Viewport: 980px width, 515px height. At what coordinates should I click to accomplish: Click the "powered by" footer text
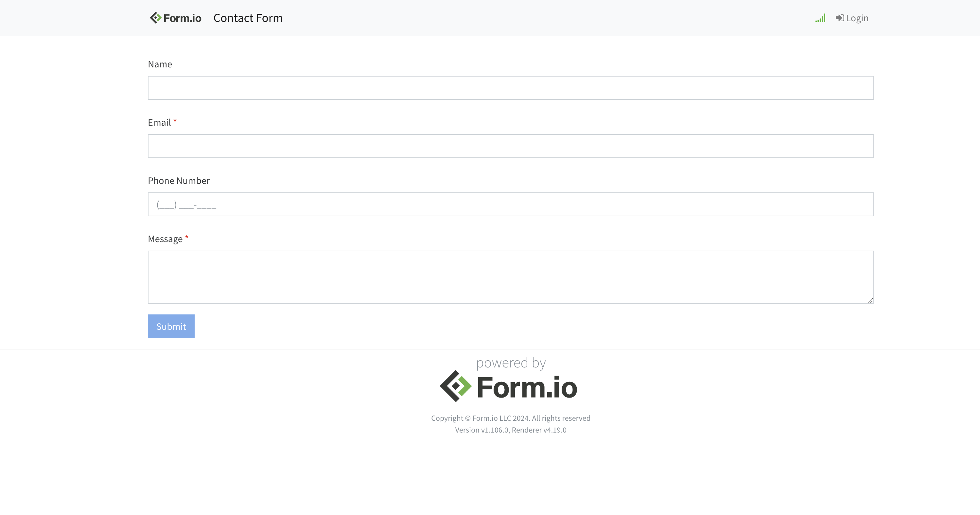click(x=511, y=363)
